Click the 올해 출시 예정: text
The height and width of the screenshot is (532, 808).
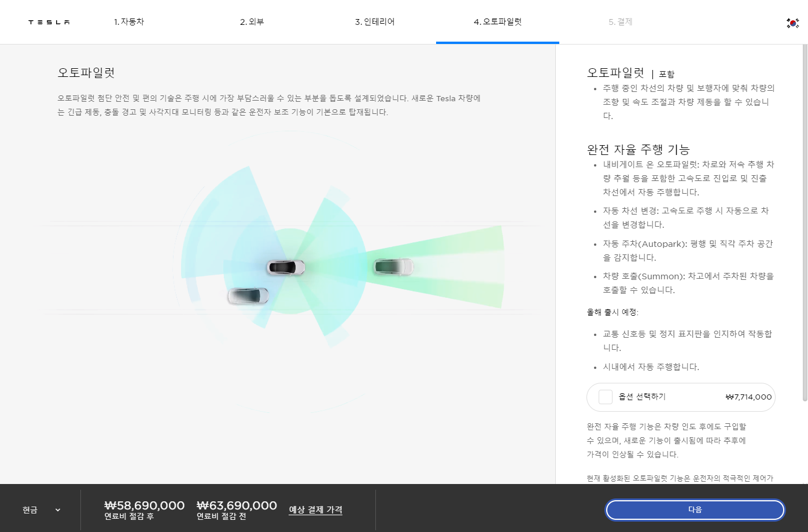tap(613, 312)
